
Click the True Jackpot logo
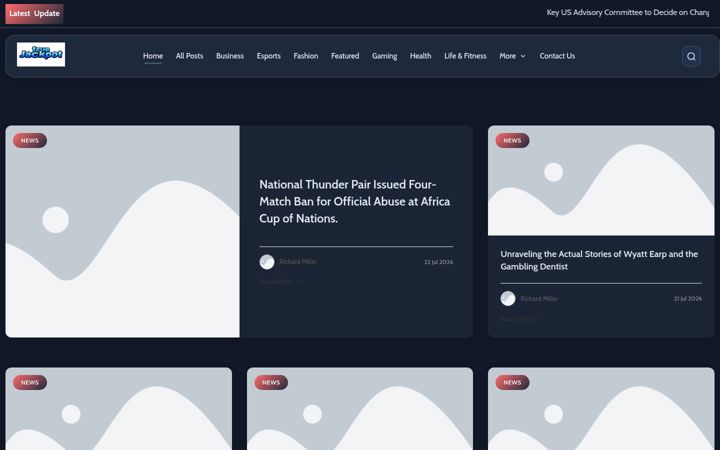pyautogui.click(x=41, y=55)
